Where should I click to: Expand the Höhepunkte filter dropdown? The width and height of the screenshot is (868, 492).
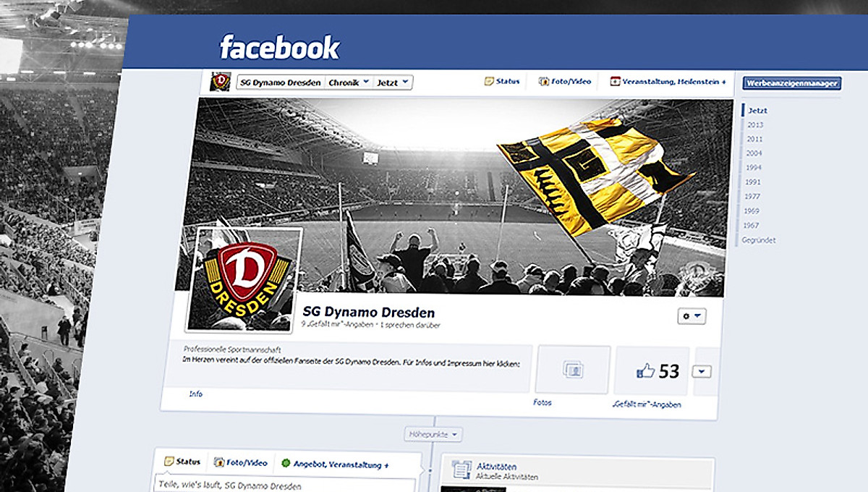click(x=433, y=435)
